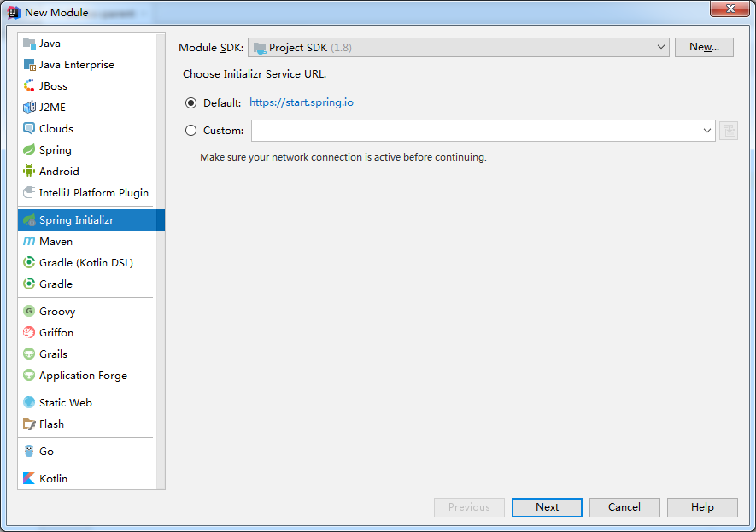756x532 pixels.
Task: Click the JBoss icon
Action: tap(29, 85)
